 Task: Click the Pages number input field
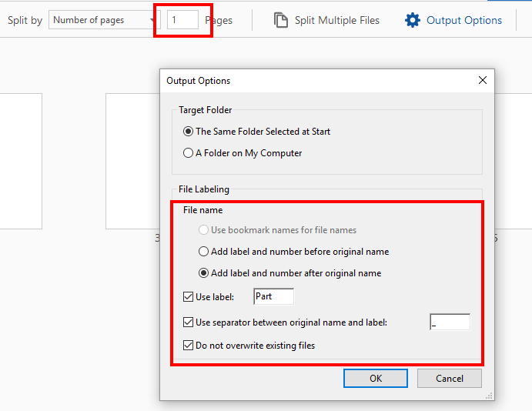pyautogui.click(x=182, y=21)
